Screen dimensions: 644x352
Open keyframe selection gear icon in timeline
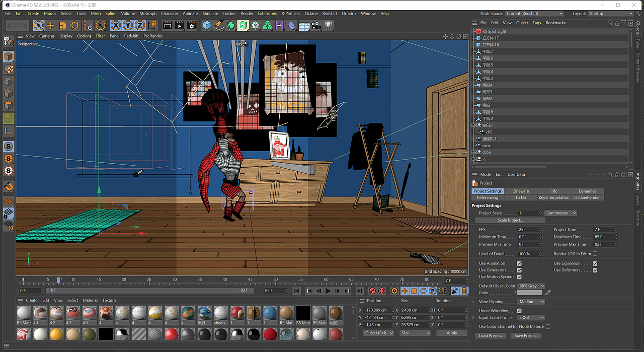[394, 291]
